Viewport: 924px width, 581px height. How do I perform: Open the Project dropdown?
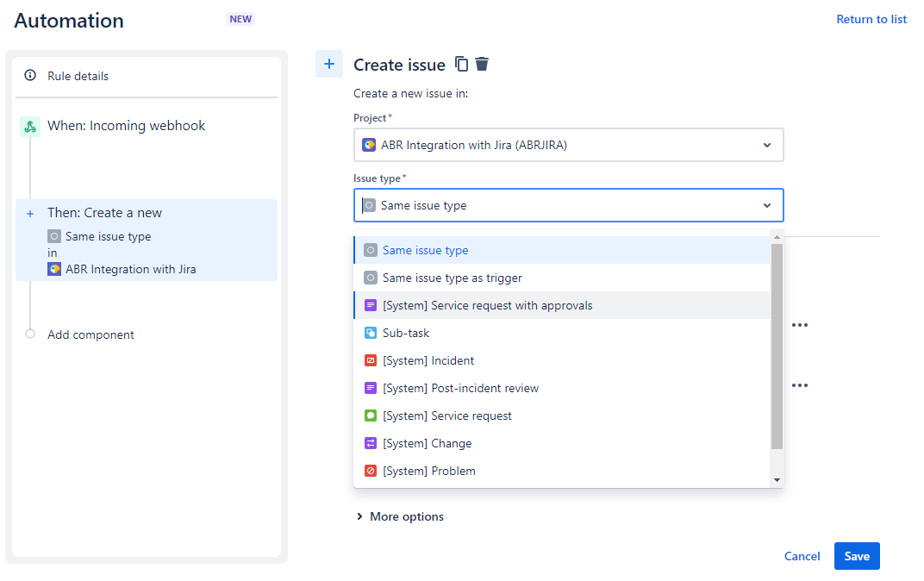click(569, 145)
